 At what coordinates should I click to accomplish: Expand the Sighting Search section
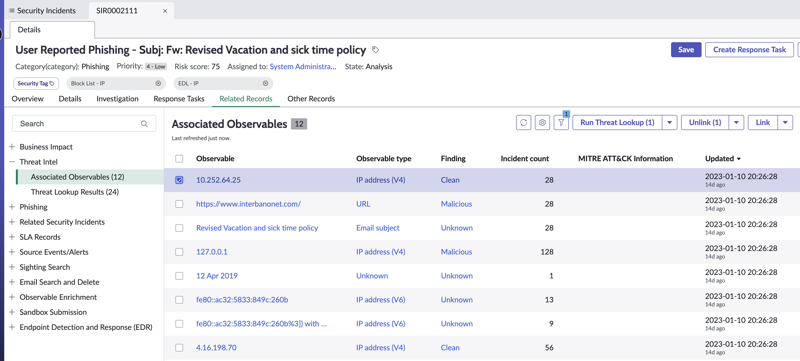12,267
